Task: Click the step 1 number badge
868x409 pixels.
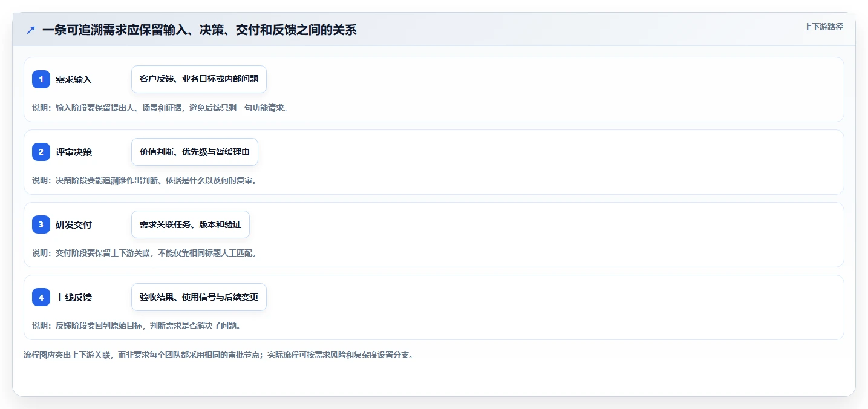Action: (41, 79)
